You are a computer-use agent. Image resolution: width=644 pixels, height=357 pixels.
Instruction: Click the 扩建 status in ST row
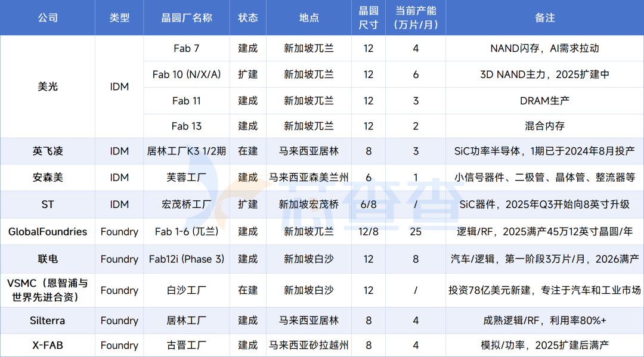[x=247, y=204]
